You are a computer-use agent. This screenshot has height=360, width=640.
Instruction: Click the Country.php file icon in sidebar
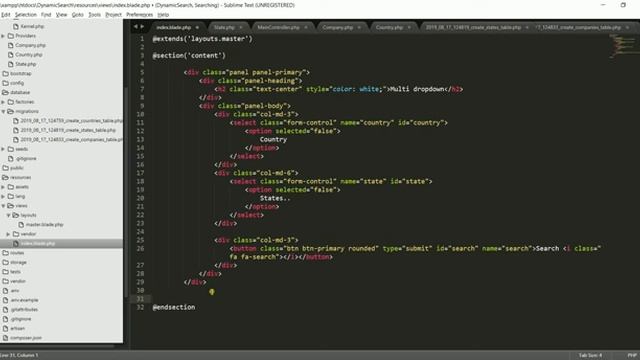pyautogui.click(x=11, y=55)
